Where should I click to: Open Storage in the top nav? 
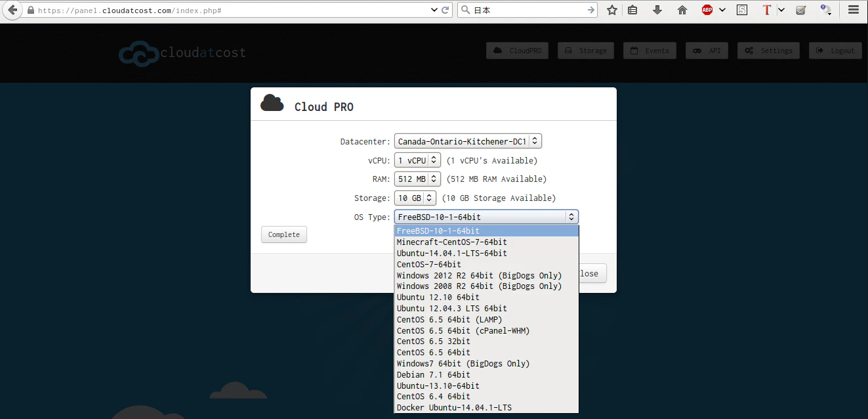click(x=586, y=51)
